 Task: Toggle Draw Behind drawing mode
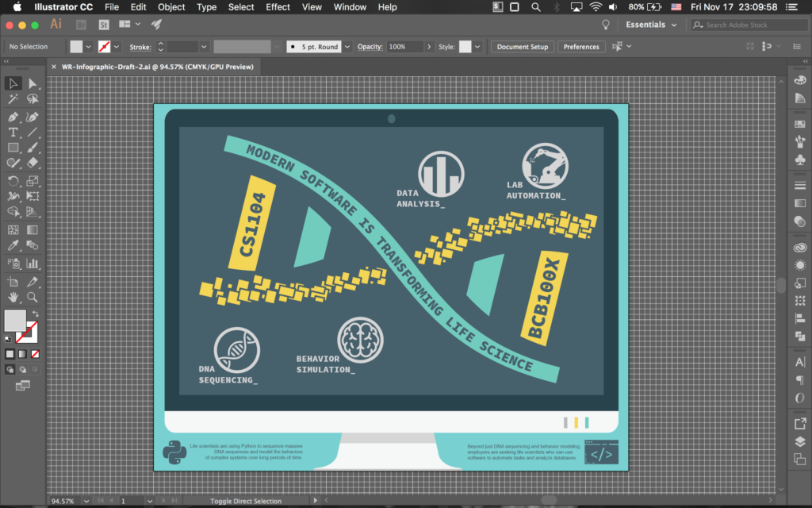[x=22, y=369]
